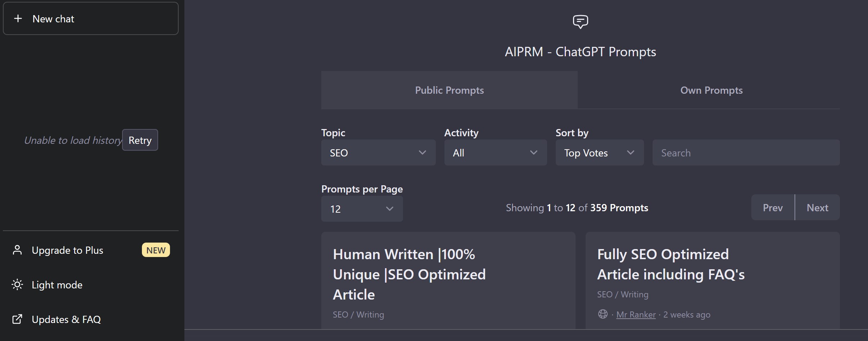Open the Sort by Top Votes dropdown
The image size is (868, 341).
click(599, 153)
